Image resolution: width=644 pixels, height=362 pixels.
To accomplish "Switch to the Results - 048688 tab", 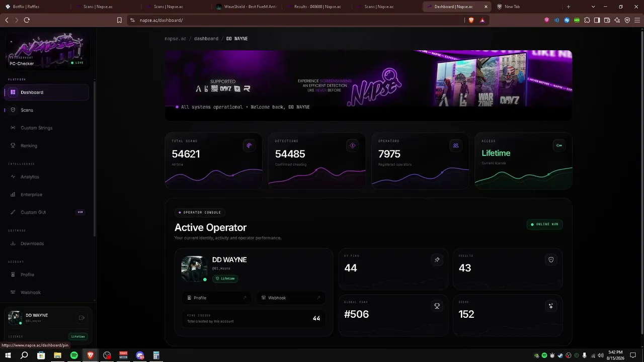I will click(316, 7).
